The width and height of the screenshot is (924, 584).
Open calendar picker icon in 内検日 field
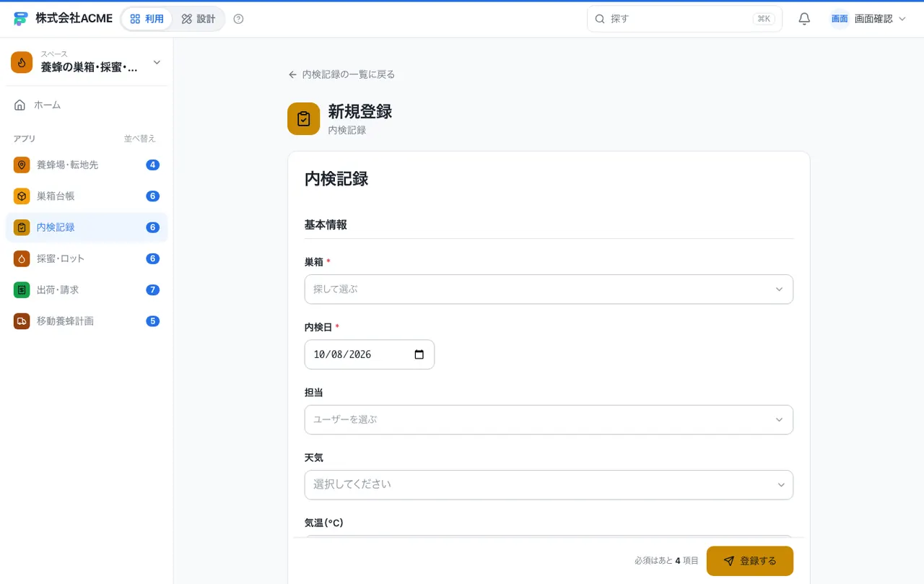pos(419,354)
